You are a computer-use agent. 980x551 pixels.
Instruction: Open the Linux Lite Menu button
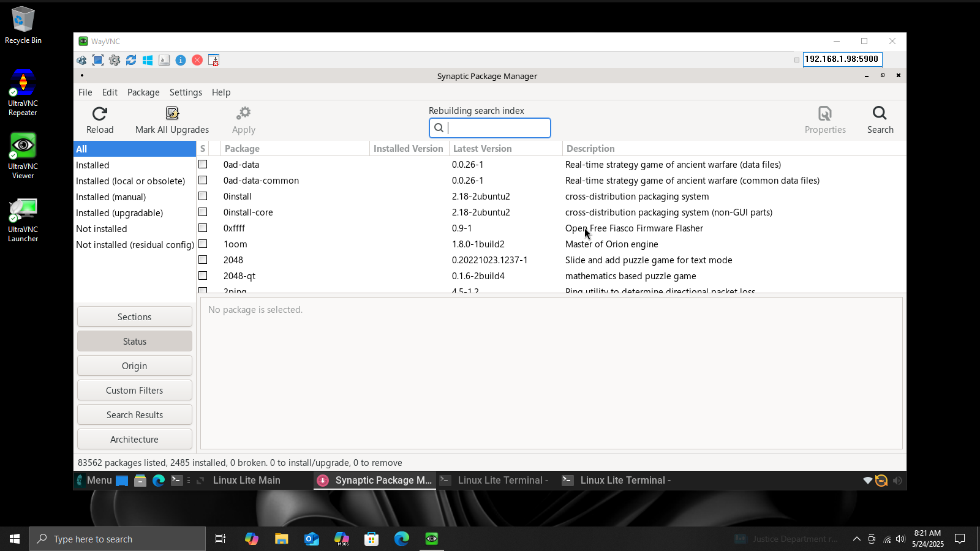point(94,481)
